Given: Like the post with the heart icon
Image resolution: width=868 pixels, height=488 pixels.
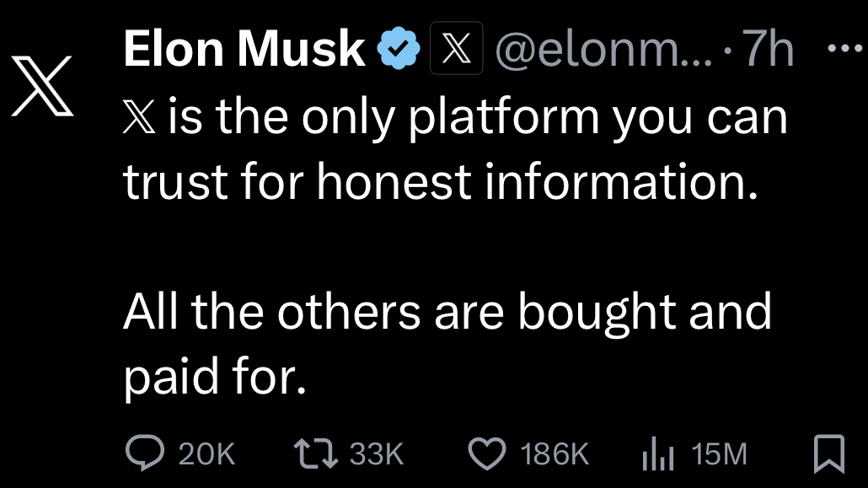Looking at the screenshot, I should click(487, 453).
